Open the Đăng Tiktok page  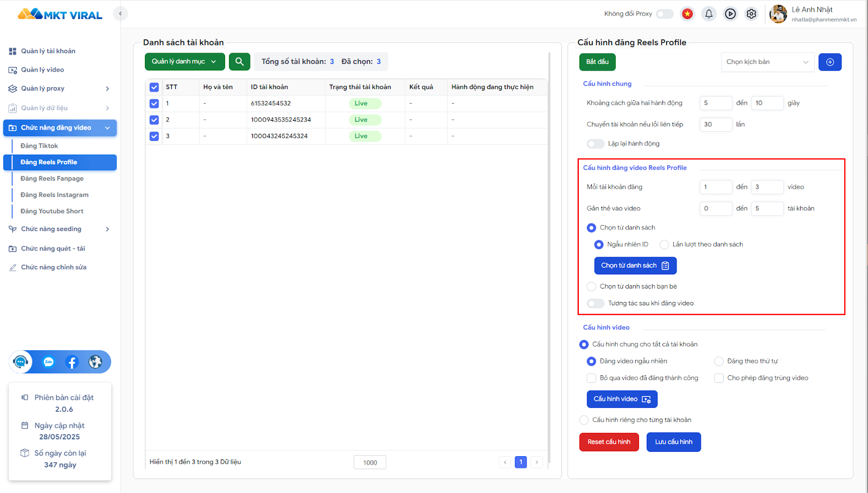39,146
